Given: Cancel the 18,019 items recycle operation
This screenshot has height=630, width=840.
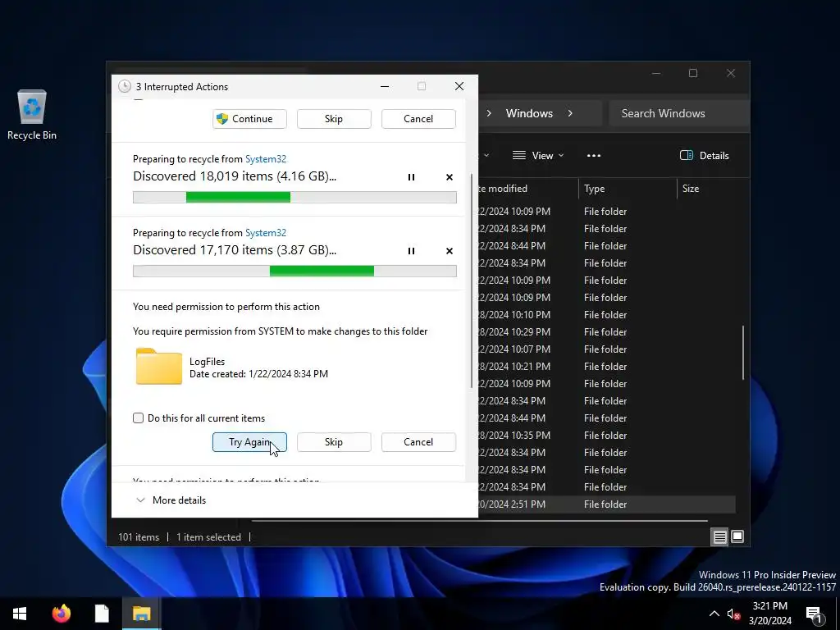Looking at the screenshot, I should (x=450, y=177).
